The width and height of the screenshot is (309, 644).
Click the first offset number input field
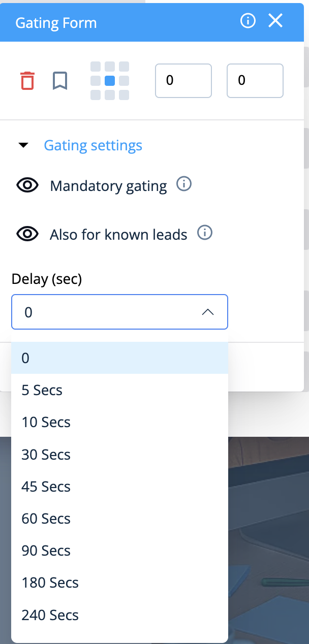[x=183, y=80]
